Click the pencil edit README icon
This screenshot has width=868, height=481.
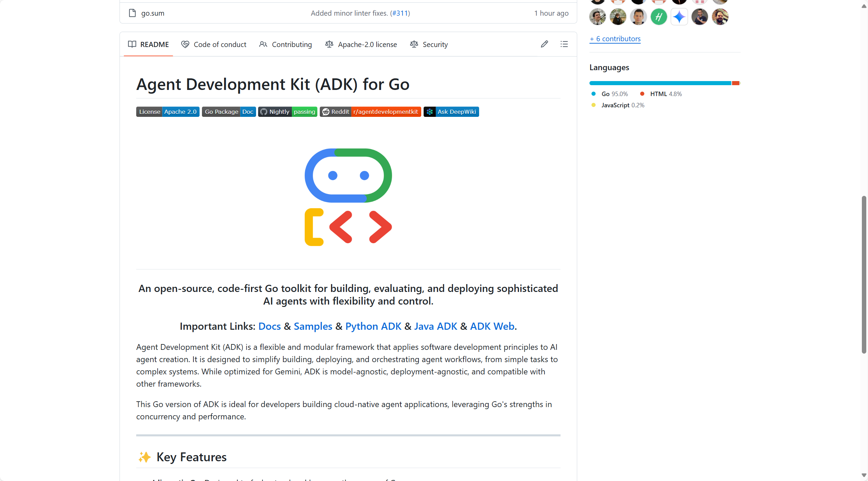(x=544, y=44)
